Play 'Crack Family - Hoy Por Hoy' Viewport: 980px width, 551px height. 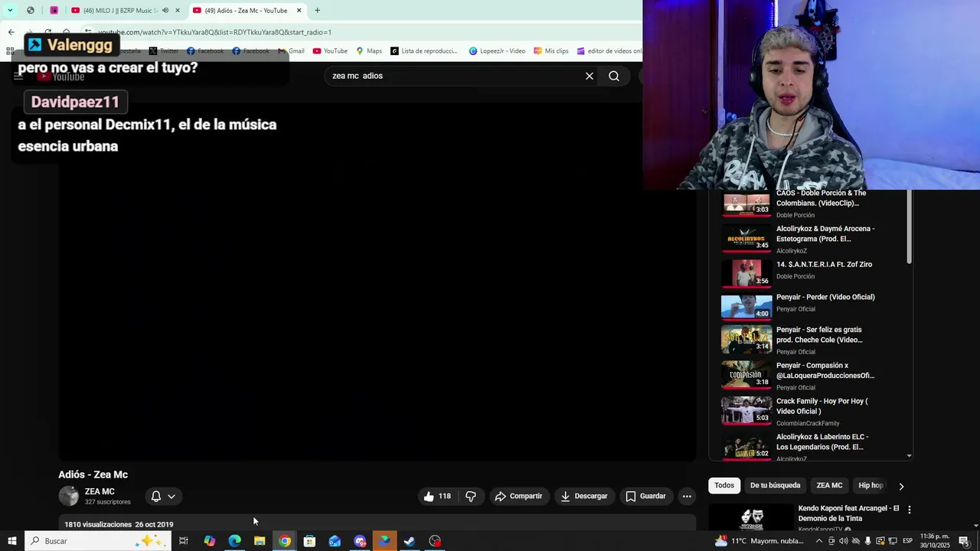[812, 411]
